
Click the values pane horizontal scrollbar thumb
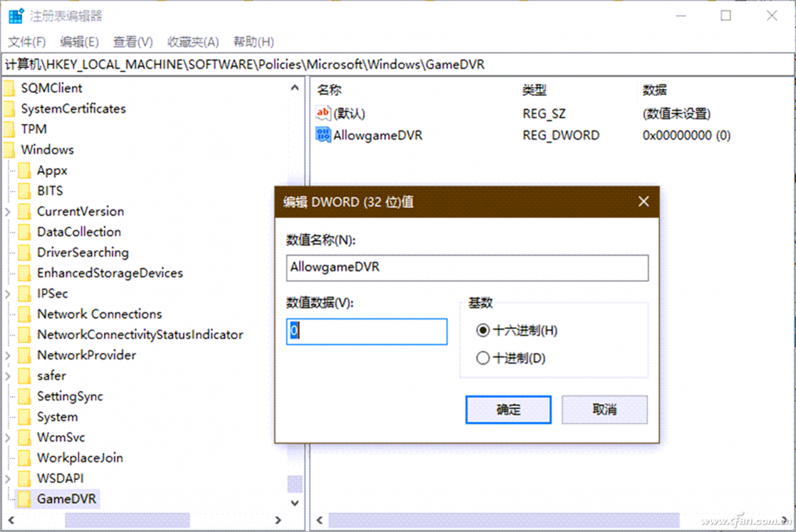click(503, 520)
